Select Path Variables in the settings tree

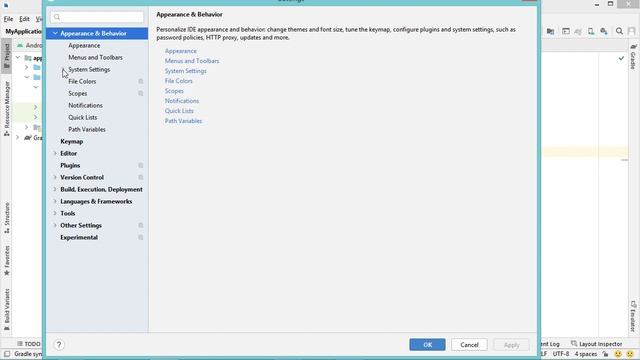point(87,129)
